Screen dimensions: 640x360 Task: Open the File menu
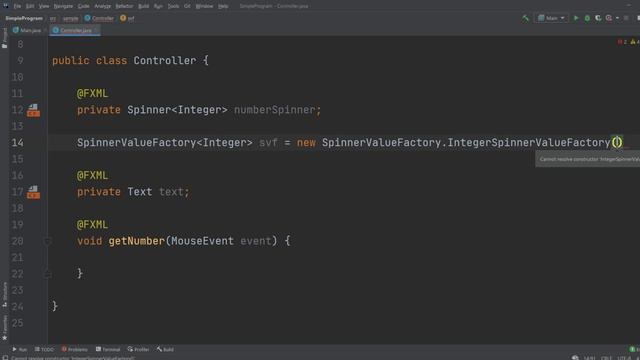[x=17, y=6]
